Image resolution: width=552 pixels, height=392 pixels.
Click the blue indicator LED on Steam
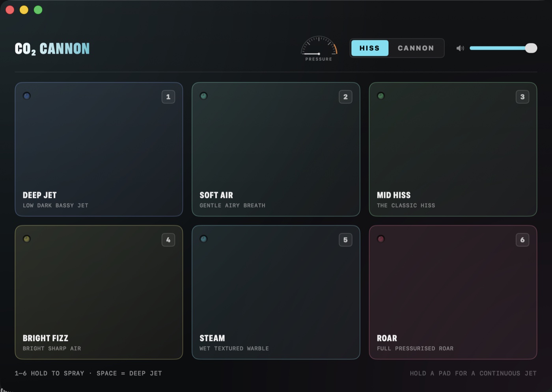click(203, 239)
